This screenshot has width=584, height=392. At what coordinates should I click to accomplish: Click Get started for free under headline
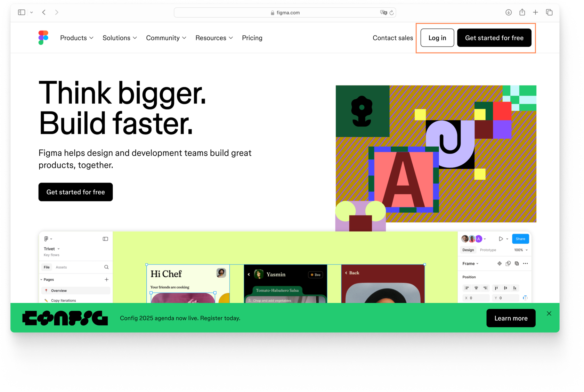pos(75,192)
